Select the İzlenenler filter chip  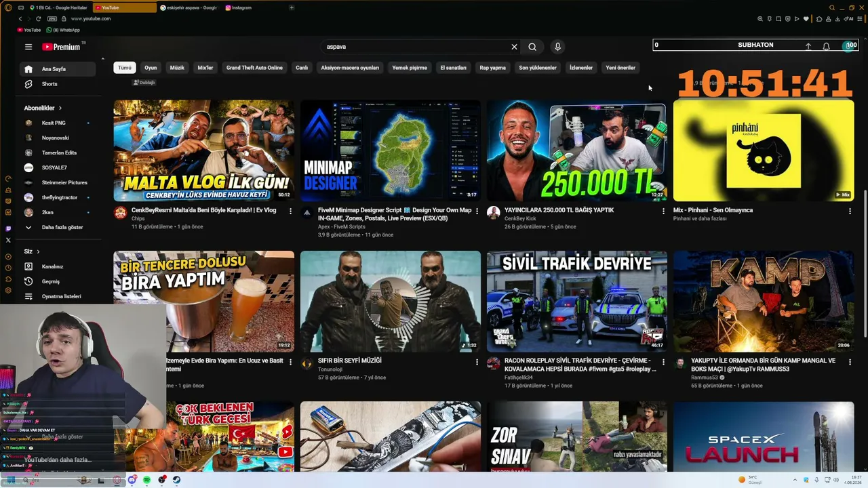click(581, 68)
